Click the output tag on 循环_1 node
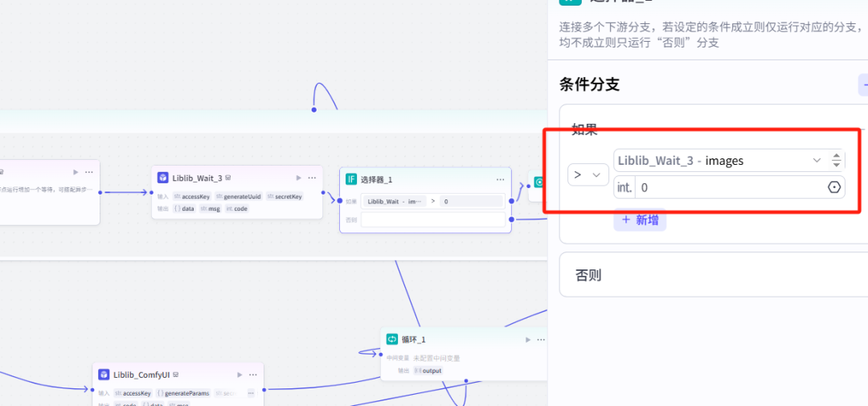The image size is (868, 406). coord(428,371)
